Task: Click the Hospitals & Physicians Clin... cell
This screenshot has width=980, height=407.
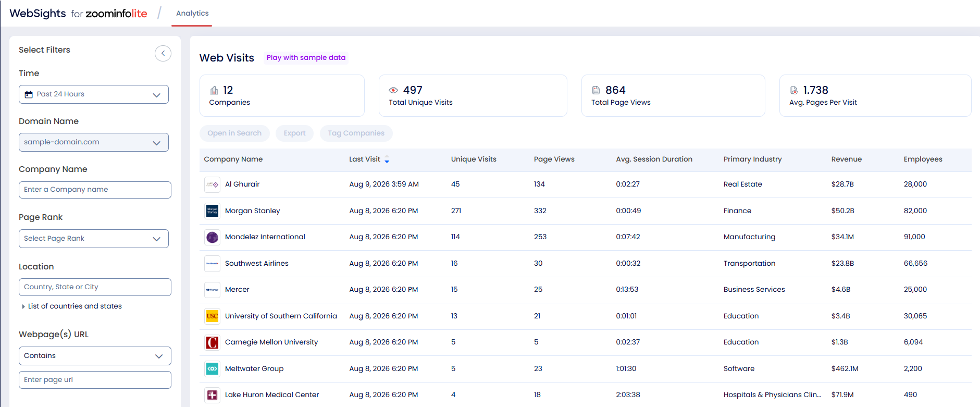Action: [772, 395]
